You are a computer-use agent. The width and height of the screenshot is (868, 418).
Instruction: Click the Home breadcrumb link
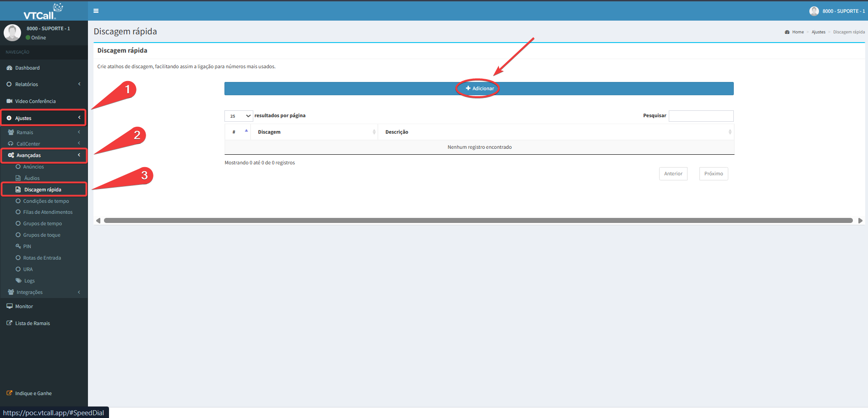[x=797, y=32]
